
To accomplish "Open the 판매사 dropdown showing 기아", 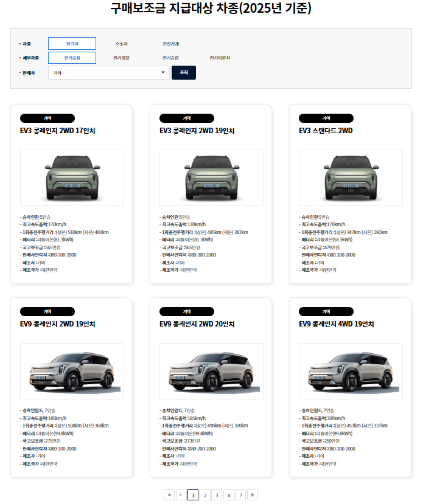I will [x=109, y=72].
